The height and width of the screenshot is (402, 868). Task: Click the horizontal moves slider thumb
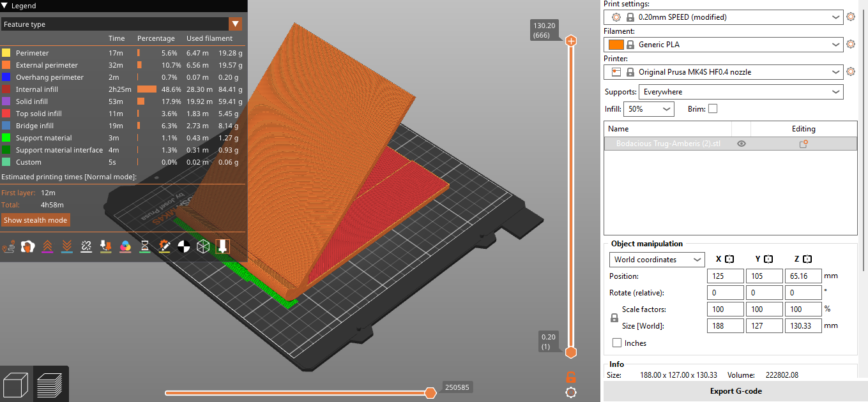click(431, 392)
